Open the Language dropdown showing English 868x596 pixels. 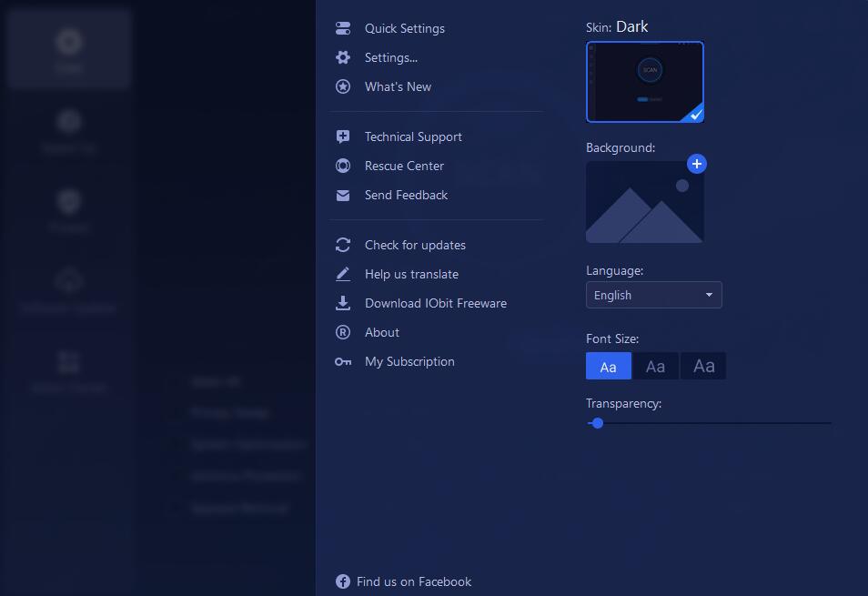click(654, 295)
